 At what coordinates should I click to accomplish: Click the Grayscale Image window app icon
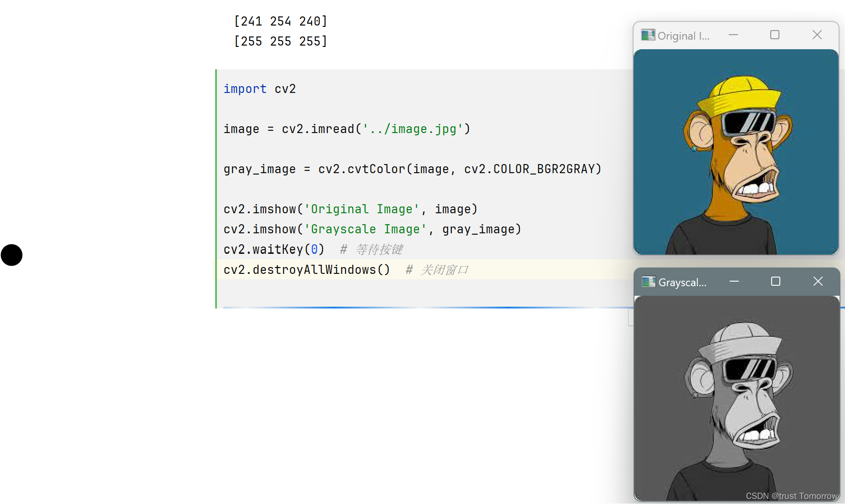[649, 282]
